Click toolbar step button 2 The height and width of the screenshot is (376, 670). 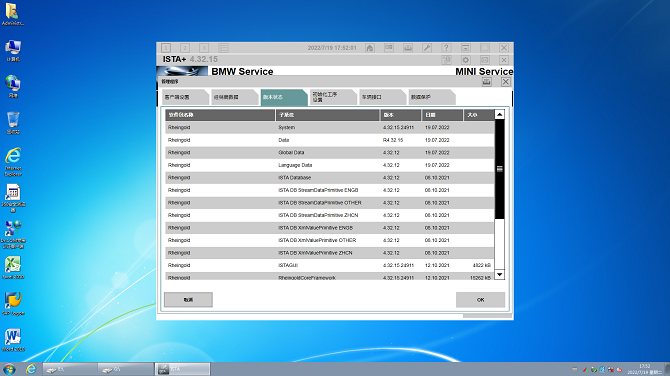coord(185,48)
